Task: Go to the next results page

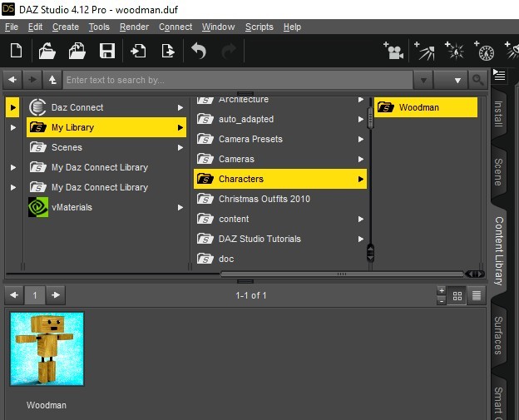Action: pyautogui.click(x=56, y=295)
